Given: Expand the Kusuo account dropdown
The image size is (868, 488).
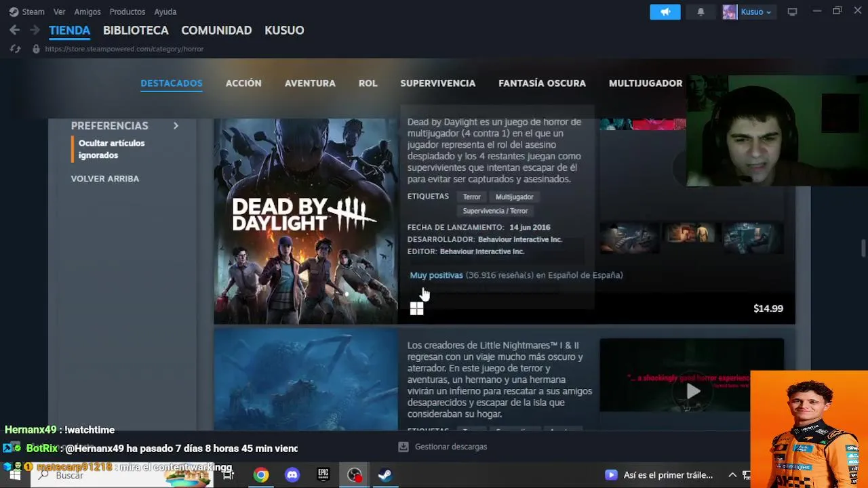Looking at the screenshot, I should (x=756, y=12).
